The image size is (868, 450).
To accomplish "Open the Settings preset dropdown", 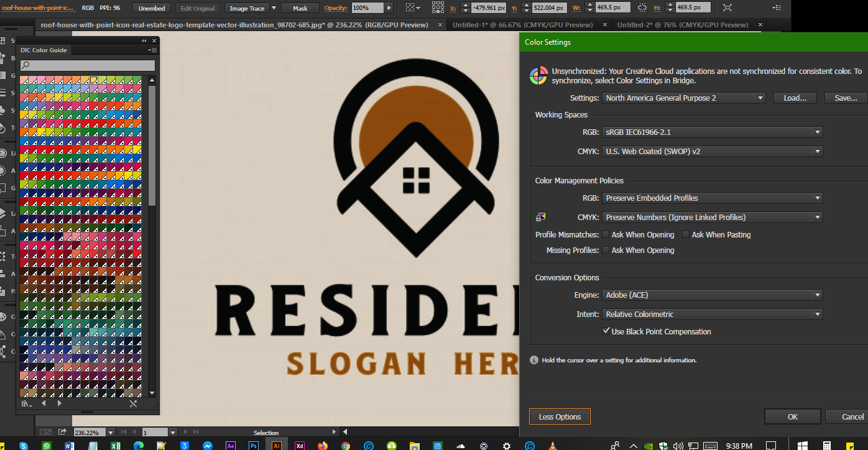I will pos(684,98).
